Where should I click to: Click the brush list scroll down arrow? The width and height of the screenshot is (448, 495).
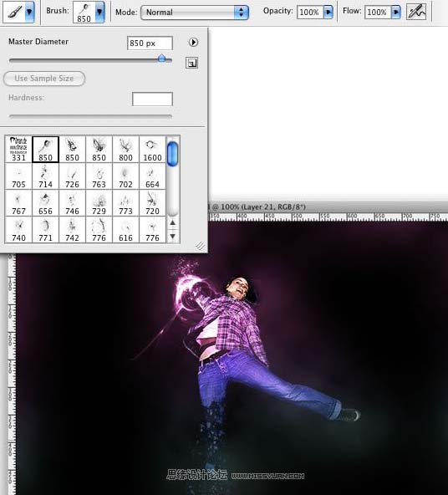[x=172, y=236]
